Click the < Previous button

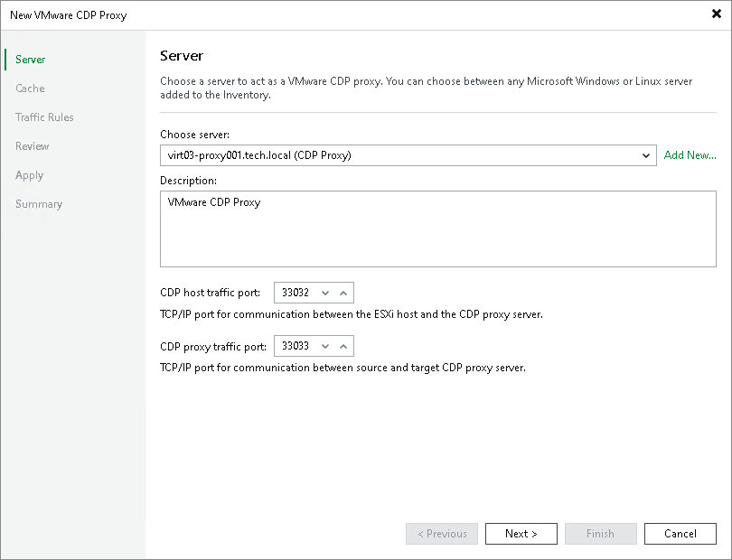pyautogui.click(x=442, y=534)
